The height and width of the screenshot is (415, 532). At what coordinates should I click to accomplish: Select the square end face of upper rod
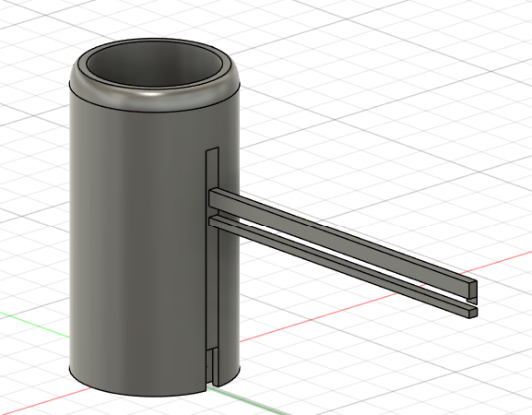473,289
